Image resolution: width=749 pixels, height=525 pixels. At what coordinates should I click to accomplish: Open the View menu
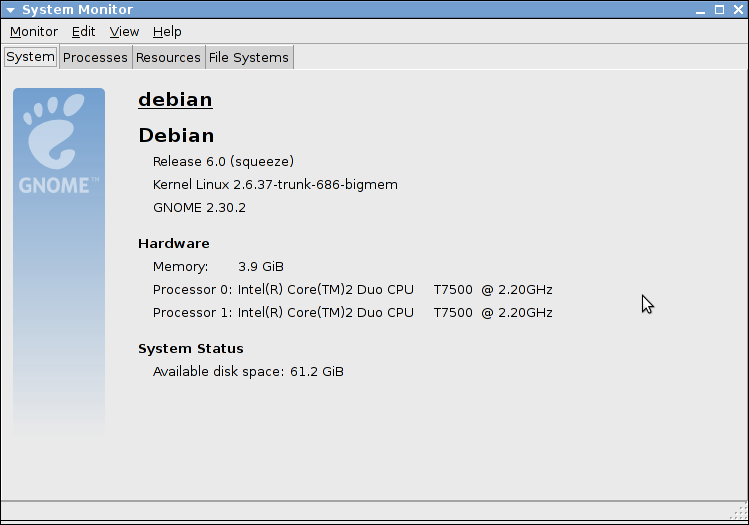124,32
